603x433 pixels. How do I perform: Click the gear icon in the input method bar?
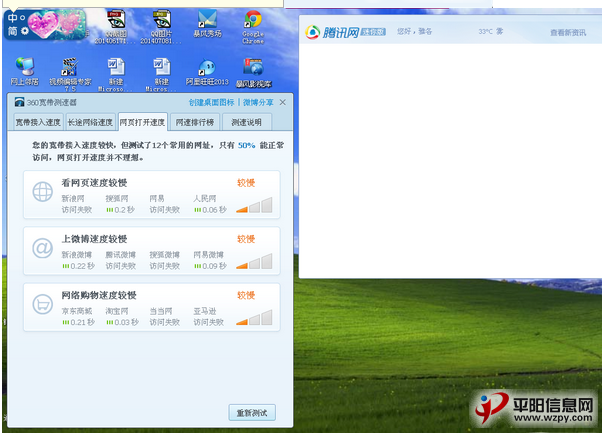point(25,30)
